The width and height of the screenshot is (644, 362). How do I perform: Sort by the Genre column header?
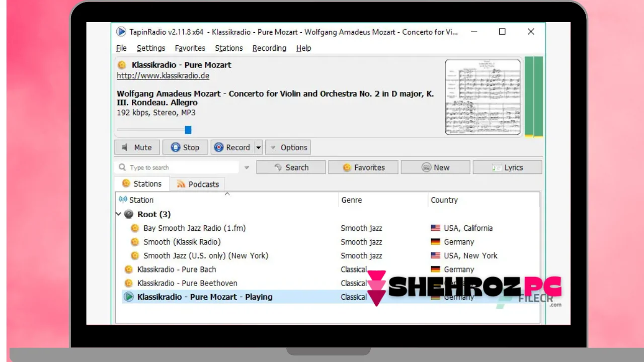(x=383, y=200)
